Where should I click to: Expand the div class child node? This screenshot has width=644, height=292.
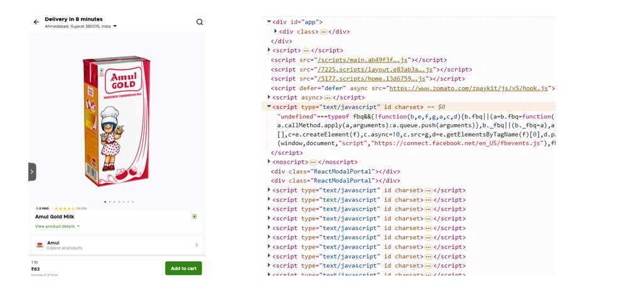click(x=276, y=31)
